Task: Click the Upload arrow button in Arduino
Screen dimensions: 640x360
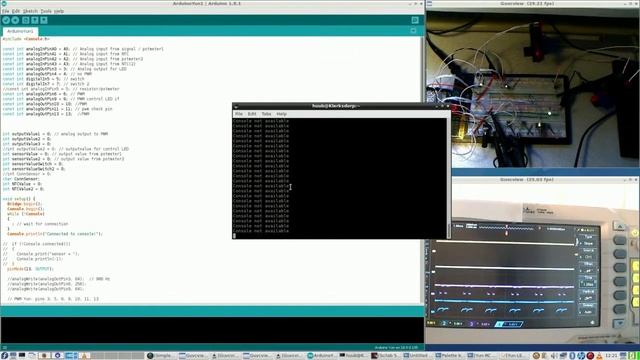Action: tap(15, 20)
